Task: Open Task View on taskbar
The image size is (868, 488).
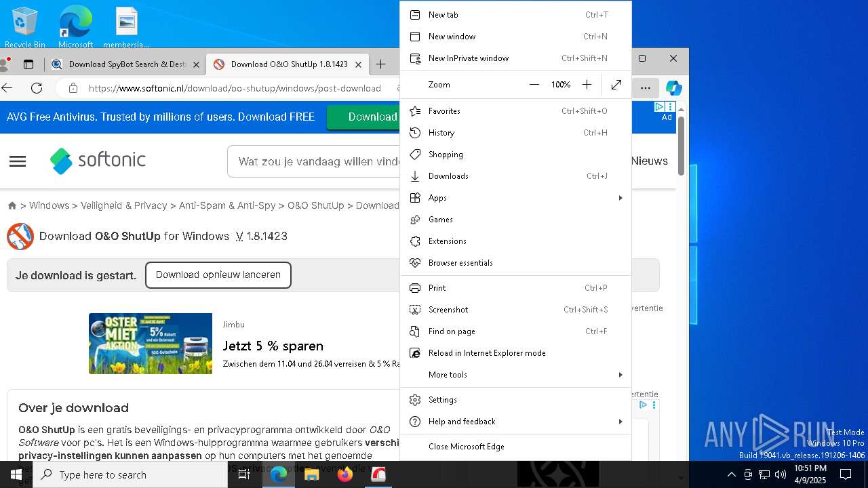Action: click(x=244, y=474)
